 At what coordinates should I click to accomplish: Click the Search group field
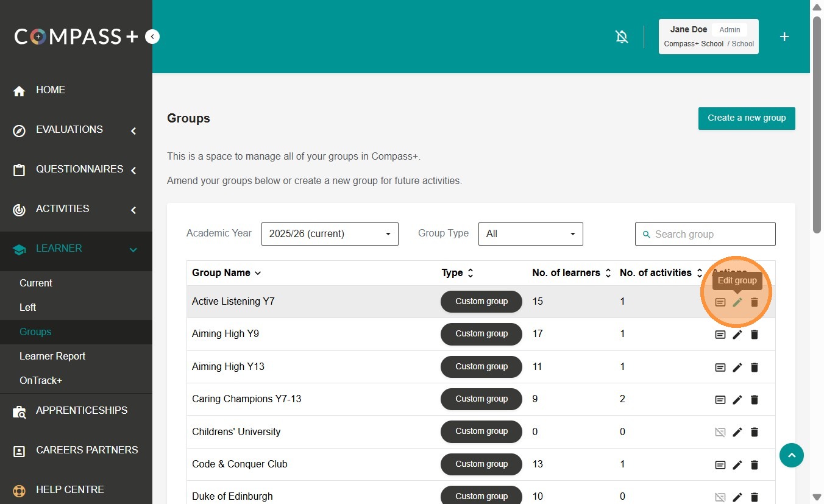pyautogui.click(x=705, y=234)
